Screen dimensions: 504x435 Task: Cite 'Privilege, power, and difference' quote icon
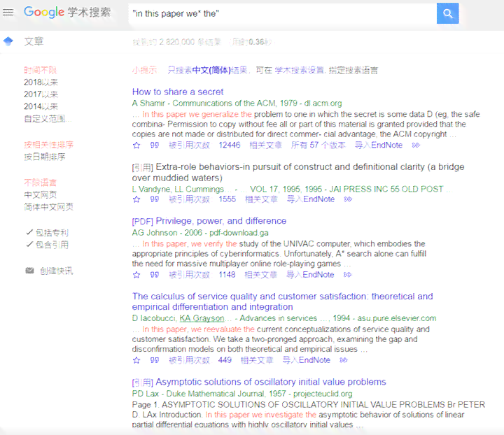click(155, 274)
